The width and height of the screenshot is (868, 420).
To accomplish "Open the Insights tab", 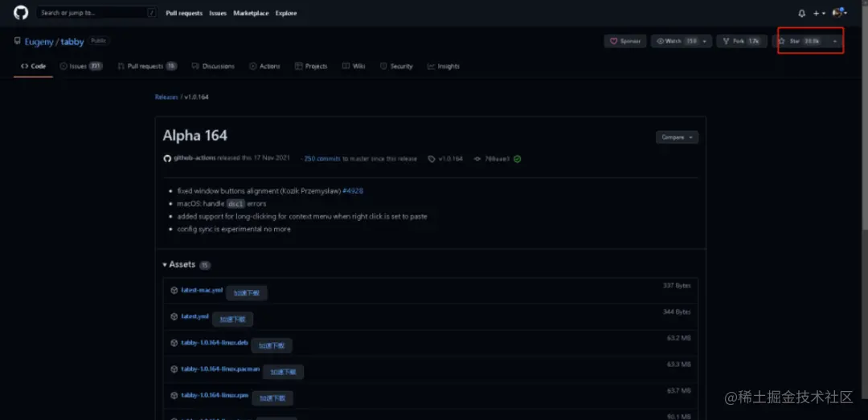I will [x=444, y=67].
